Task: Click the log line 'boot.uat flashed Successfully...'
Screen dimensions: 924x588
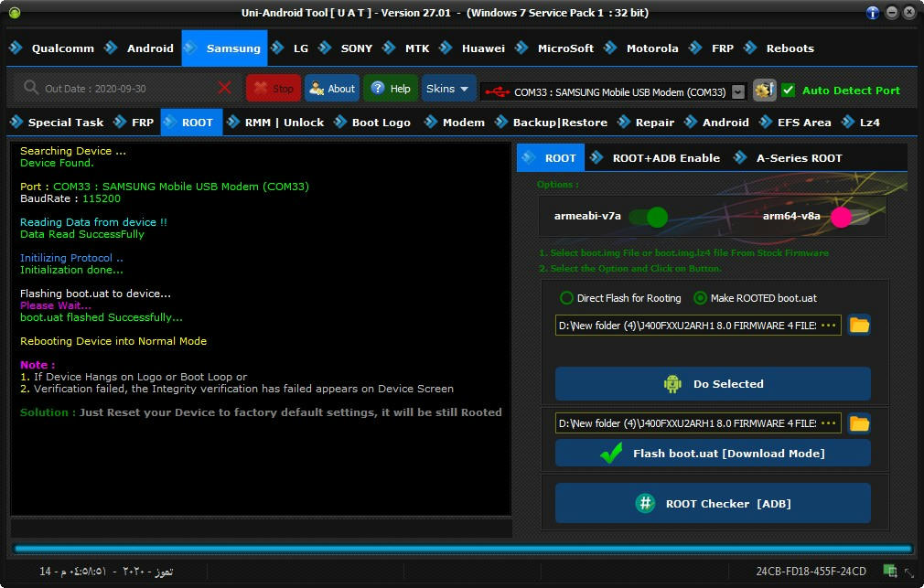Action: click(102, 317)
